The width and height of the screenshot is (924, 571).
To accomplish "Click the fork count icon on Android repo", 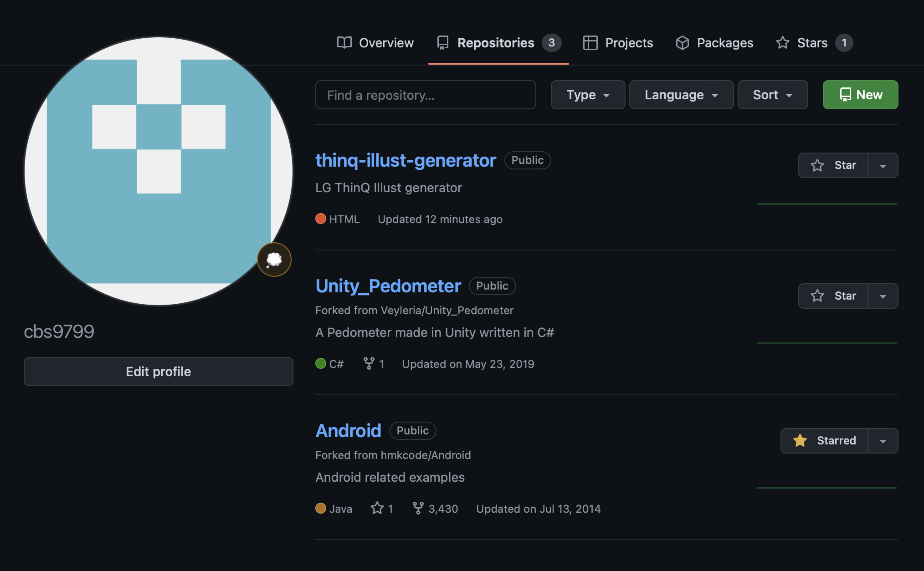I will click(x=418, y=508).
